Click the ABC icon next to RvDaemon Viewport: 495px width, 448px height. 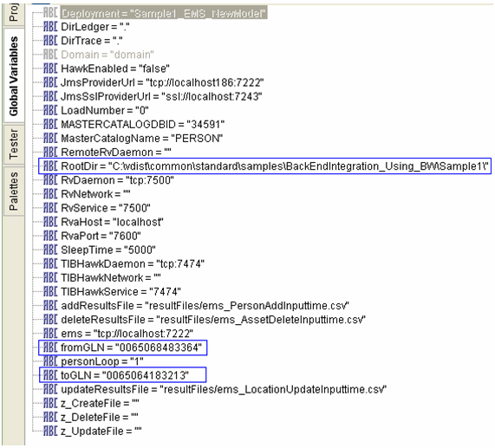point(50,180)
